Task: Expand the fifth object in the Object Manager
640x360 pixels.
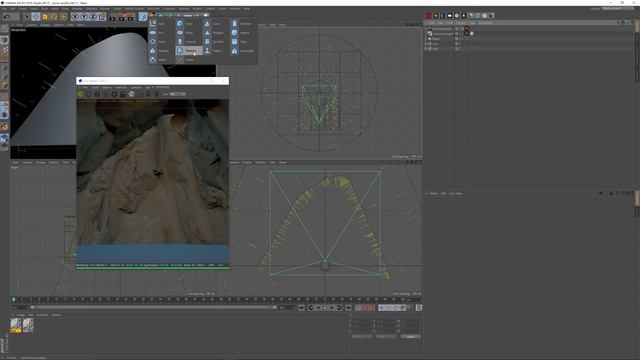Action: [x=425, y=49]
